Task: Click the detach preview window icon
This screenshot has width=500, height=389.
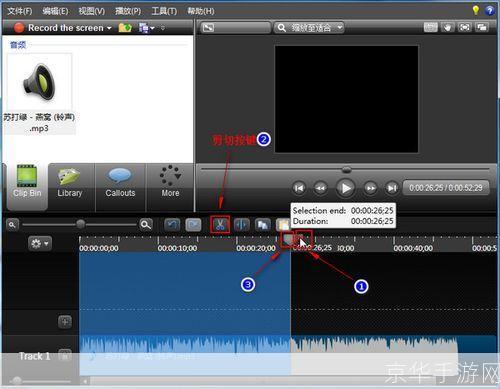Action: (x=482, y=27)
